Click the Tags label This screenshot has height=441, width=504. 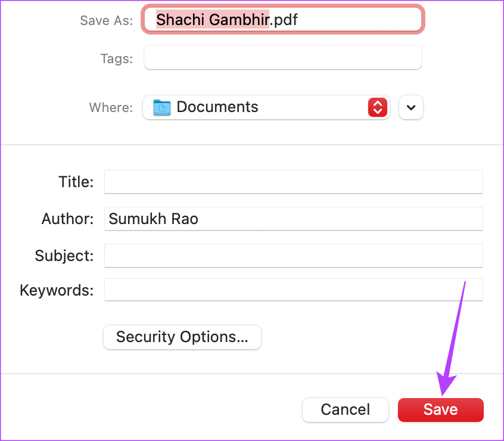(x=117, y=59)
